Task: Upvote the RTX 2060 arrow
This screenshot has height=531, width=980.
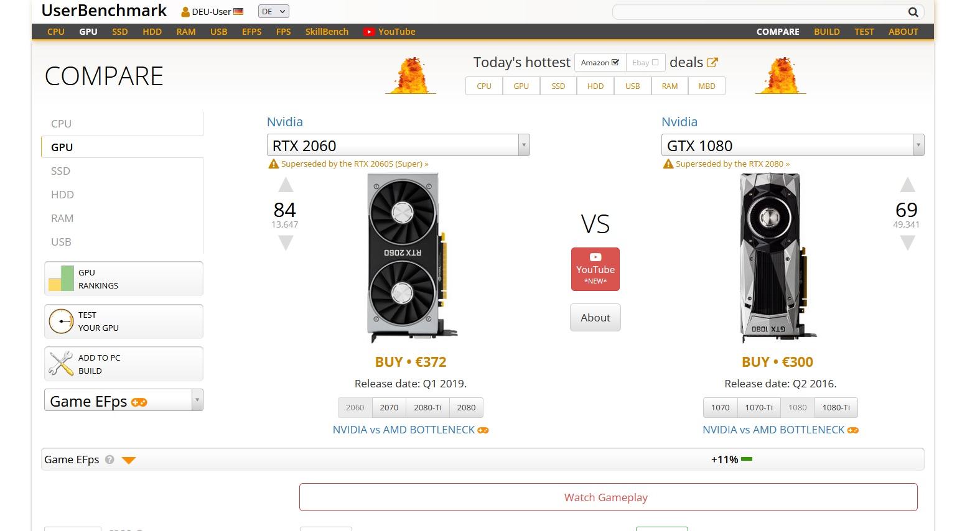Action: 285,185
